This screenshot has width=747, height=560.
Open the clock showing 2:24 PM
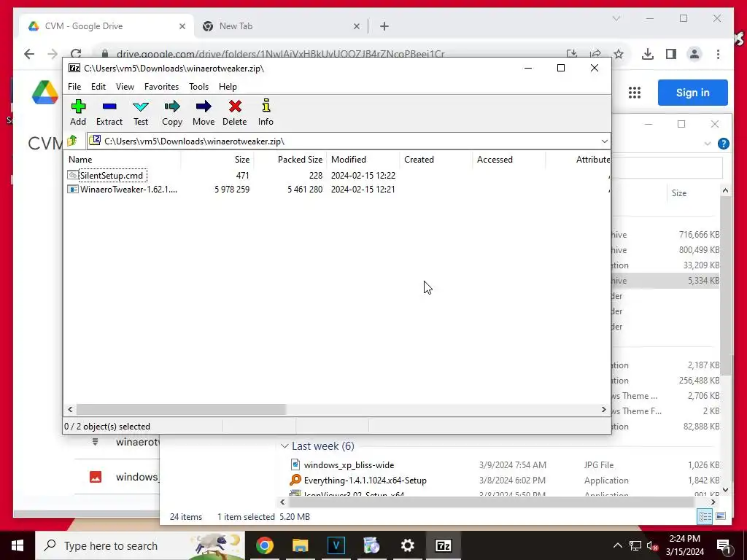pyautogui.click(x=684, y=545)
